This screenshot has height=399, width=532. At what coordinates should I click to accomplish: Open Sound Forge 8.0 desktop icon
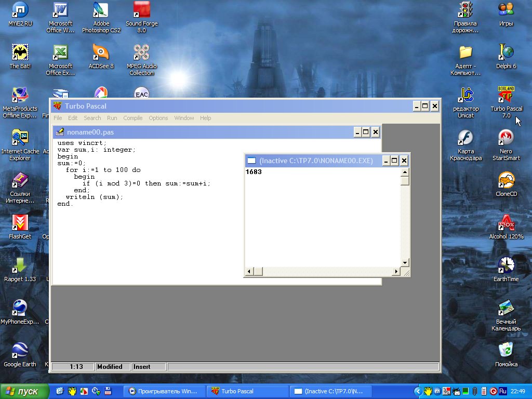(141, 10)
